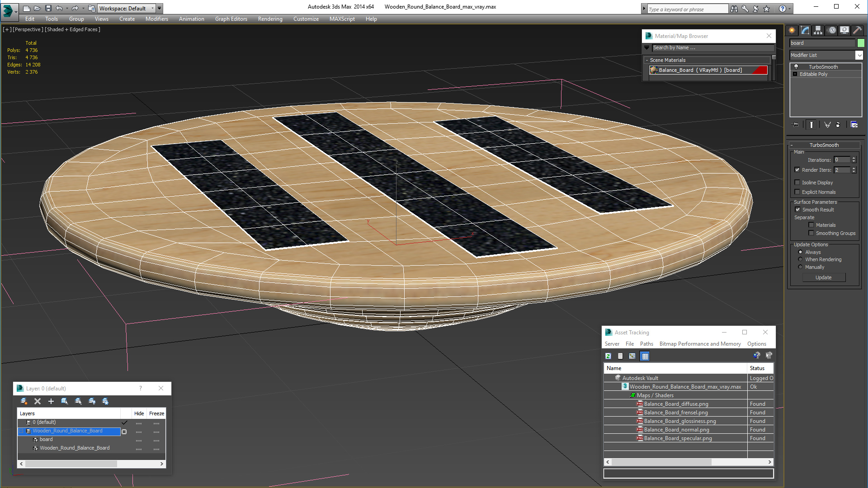Open the Motion panel tab
The height and width of the screenshot is (488, 868).
[832, 30]
